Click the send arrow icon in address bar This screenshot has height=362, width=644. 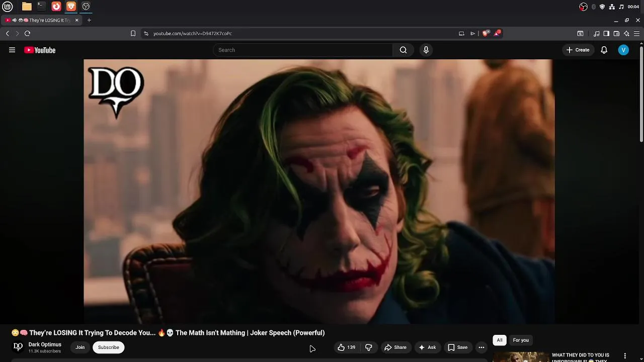[472, 33]
